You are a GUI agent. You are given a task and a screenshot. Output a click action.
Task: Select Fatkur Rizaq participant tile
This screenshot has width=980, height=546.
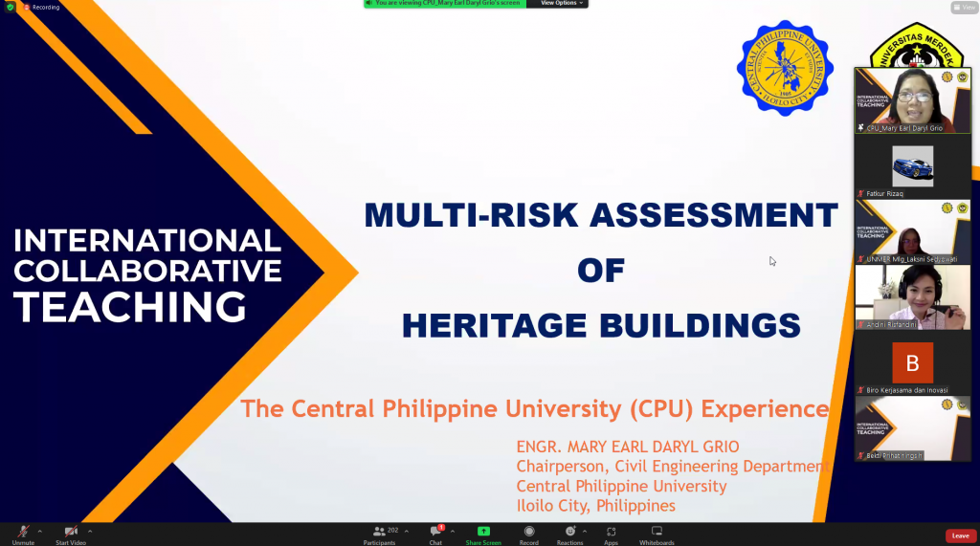pyautogui.click(x=912, y=166)
